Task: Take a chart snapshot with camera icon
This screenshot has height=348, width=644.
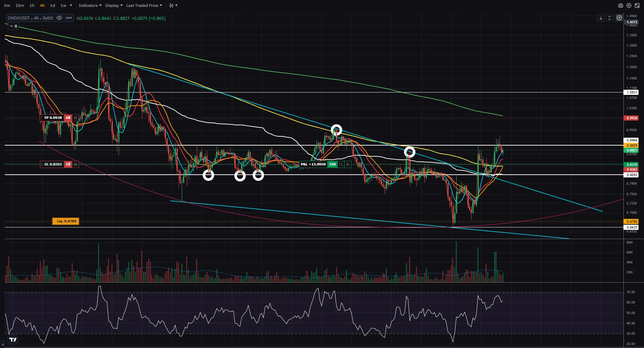Action: point(620,5)
